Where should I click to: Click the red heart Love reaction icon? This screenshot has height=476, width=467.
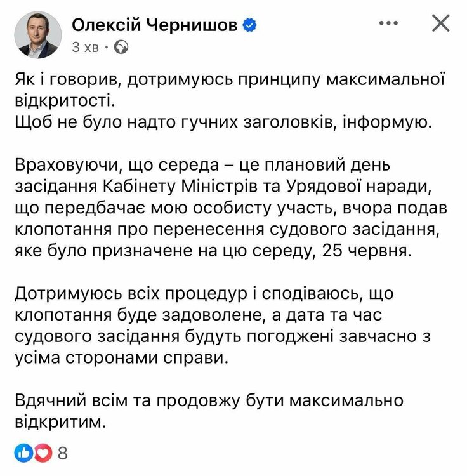coord(42,453)
